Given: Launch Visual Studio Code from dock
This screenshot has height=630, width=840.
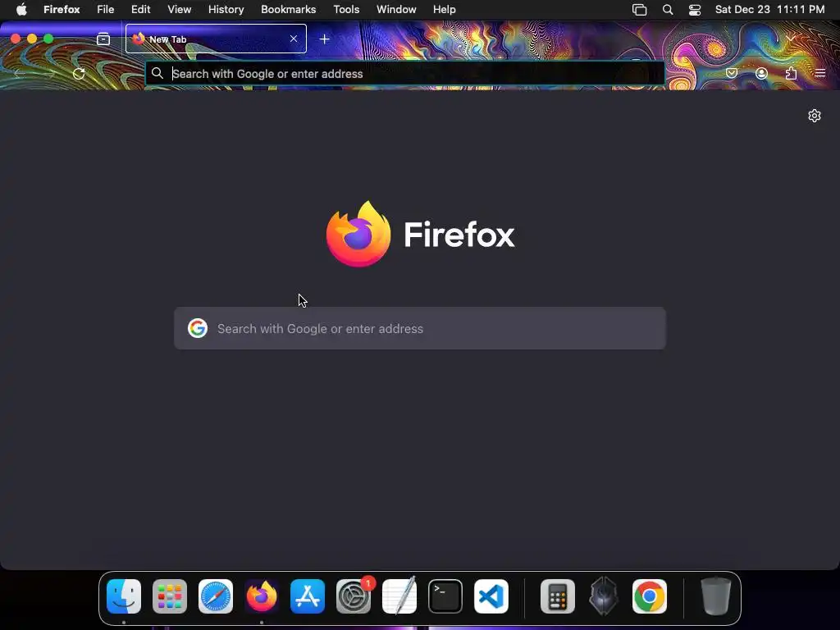Looking at the screenshot, I should click(491, 596).
